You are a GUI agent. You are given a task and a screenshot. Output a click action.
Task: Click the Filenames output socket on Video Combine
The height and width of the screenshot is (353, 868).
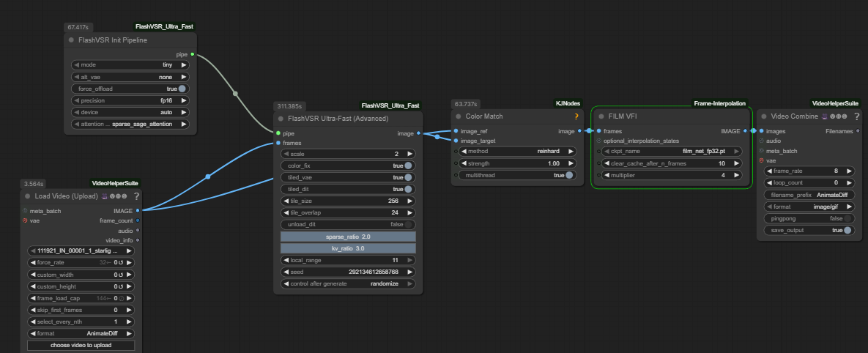[858, 131]
